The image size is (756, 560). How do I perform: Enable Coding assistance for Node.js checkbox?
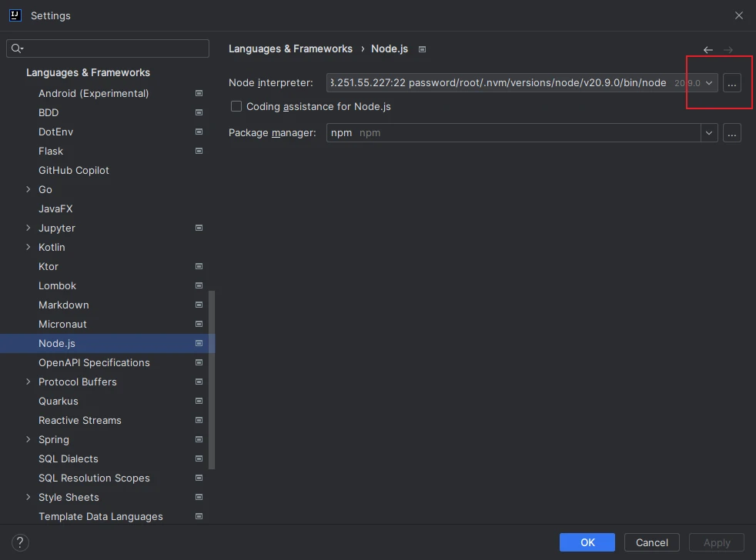[236, 106]
